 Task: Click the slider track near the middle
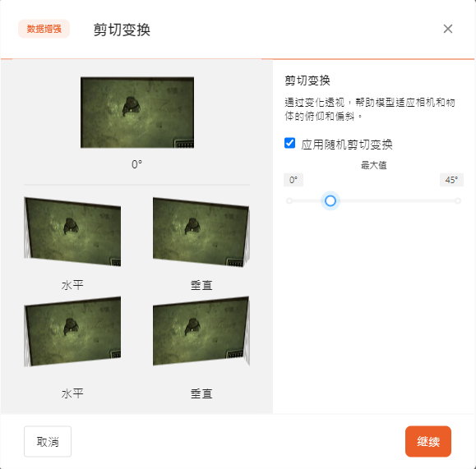coord(373,201)
